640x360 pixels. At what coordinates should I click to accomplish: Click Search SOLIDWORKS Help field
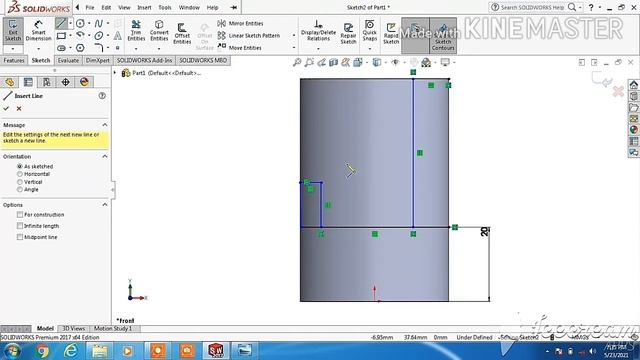[533, 7]
